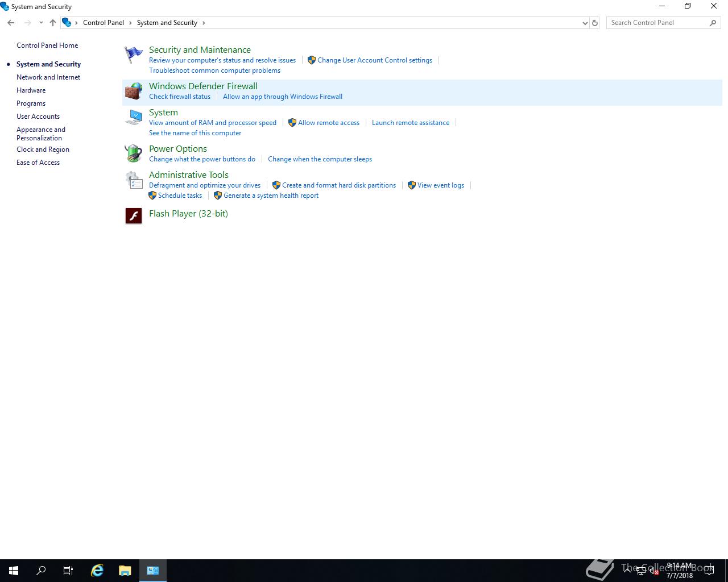The height and width of the screenshot is (582, 728).
Task: Open Troubleshoot common computer problems
Action: click(x=214, y=70)
